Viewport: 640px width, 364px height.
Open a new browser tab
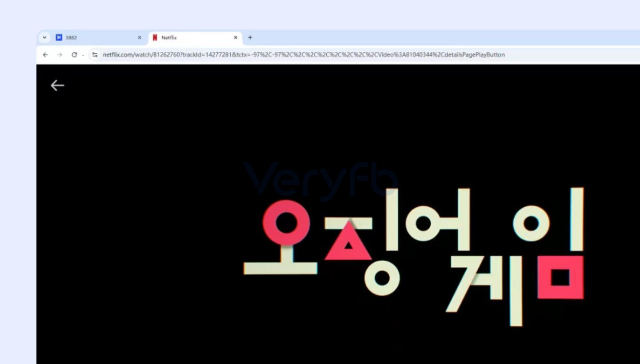pyautogui.click(x=250, y=38)
